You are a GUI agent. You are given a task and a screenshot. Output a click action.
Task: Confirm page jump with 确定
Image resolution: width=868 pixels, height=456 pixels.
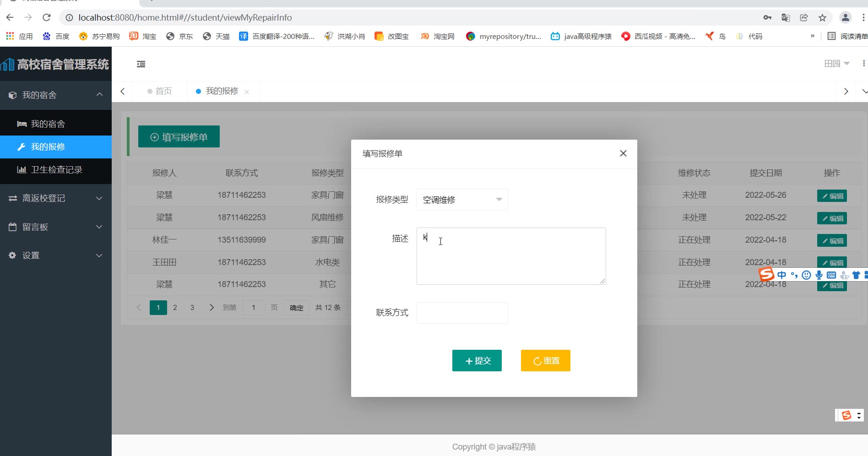point(296,308)
